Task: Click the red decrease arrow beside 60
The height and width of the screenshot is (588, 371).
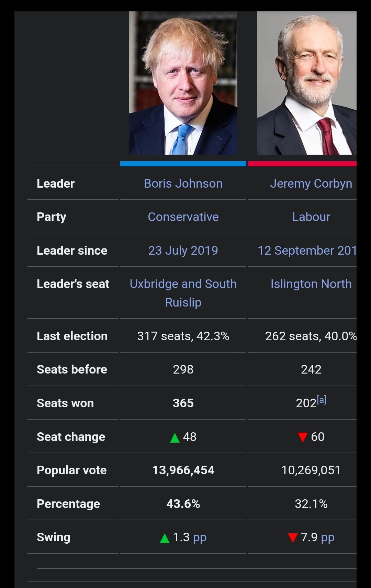Action: coord(303,437)
